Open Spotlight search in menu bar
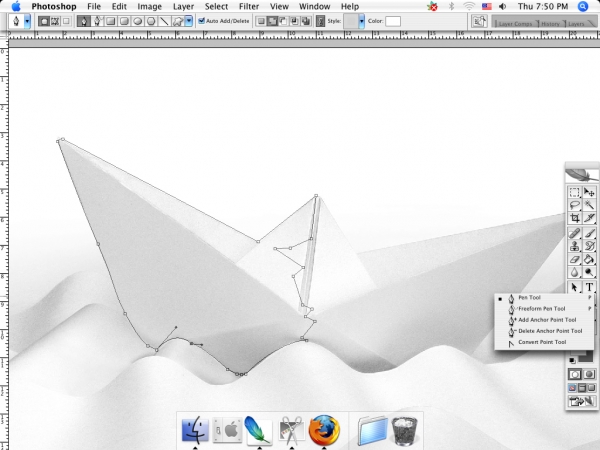The image size is (600, 450). tap(583, 6)
